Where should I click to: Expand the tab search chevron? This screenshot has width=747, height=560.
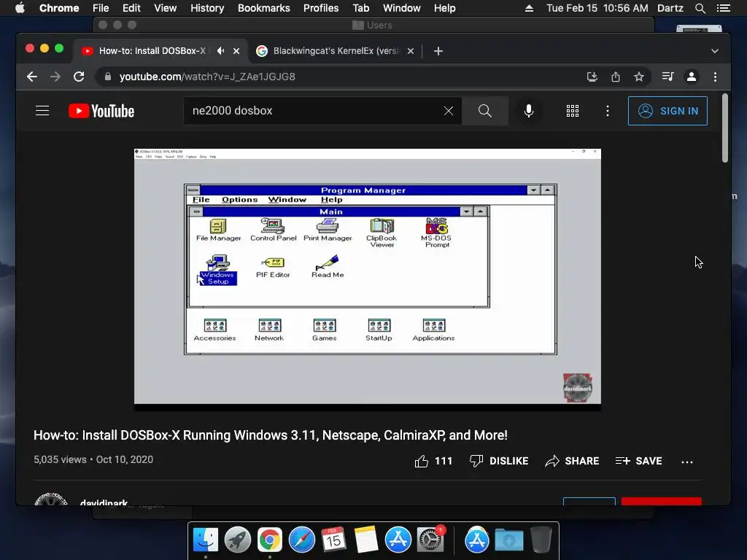pyautogui.click(x=715, y=51)
